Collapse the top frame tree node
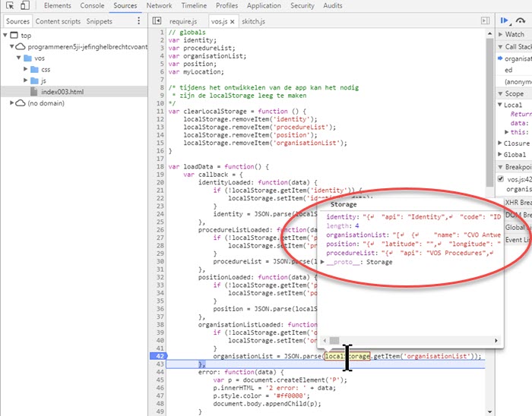532x416 pixels. point(5,35)
